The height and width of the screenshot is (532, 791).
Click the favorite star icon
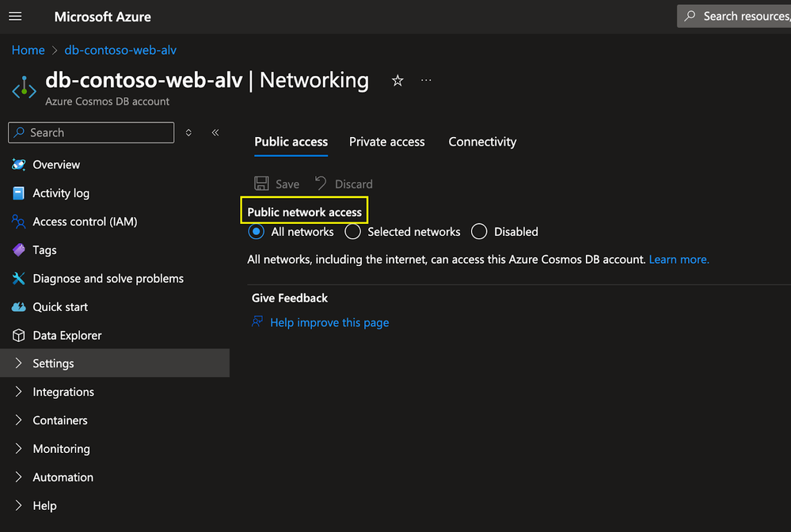pos(397,81)
